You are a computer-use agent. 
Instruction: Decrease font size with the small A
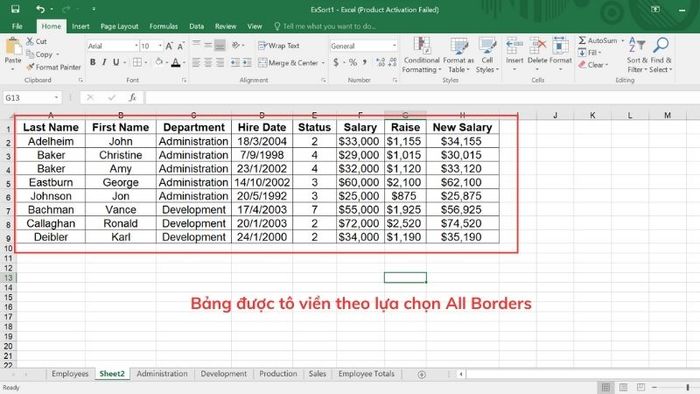[x=180, y=46]
